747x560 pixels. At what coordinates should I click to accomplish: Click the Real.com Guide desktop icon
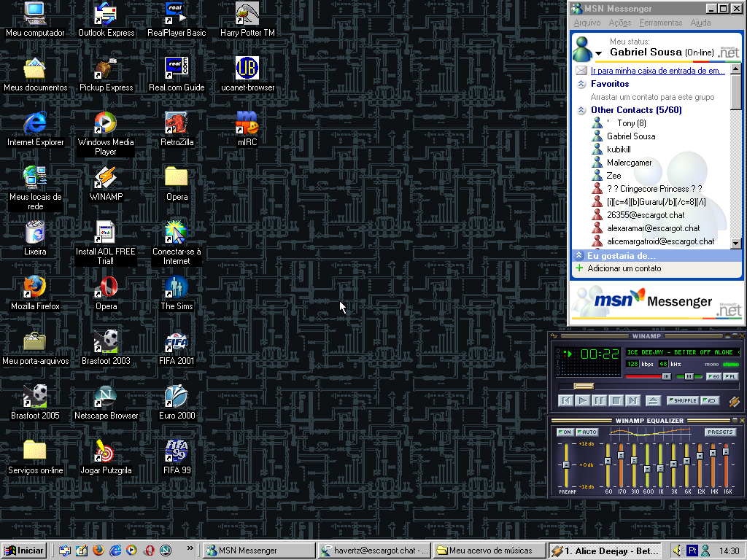pos(177,74)
